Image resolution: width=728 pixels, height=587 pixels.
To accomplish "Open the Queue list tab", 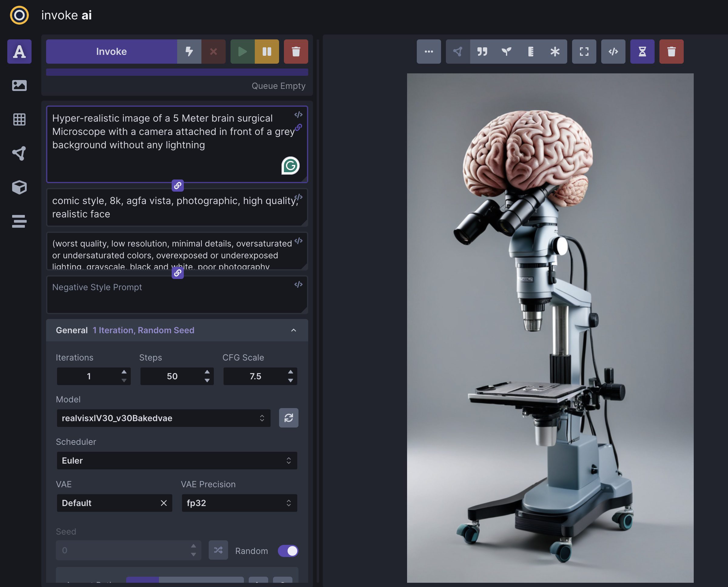I will (19, 221).
